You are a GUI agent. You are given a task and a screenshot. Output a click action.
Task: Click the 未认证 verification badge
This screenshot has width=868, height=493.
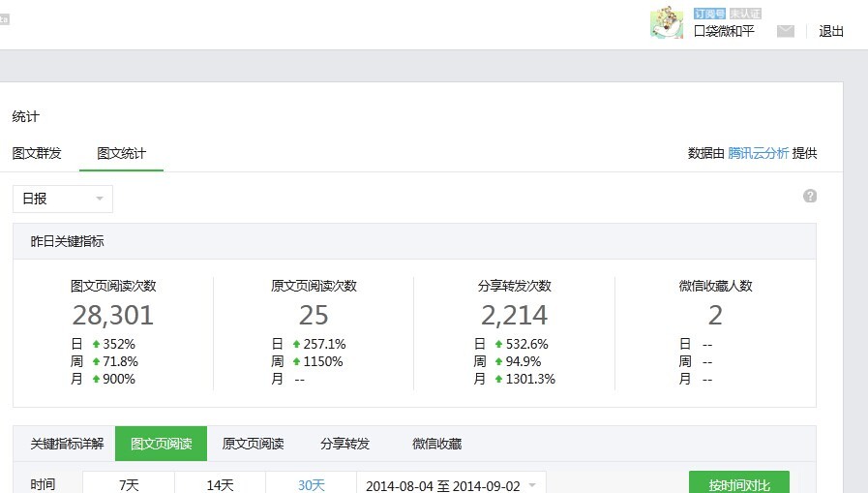(x=745, y=14)
